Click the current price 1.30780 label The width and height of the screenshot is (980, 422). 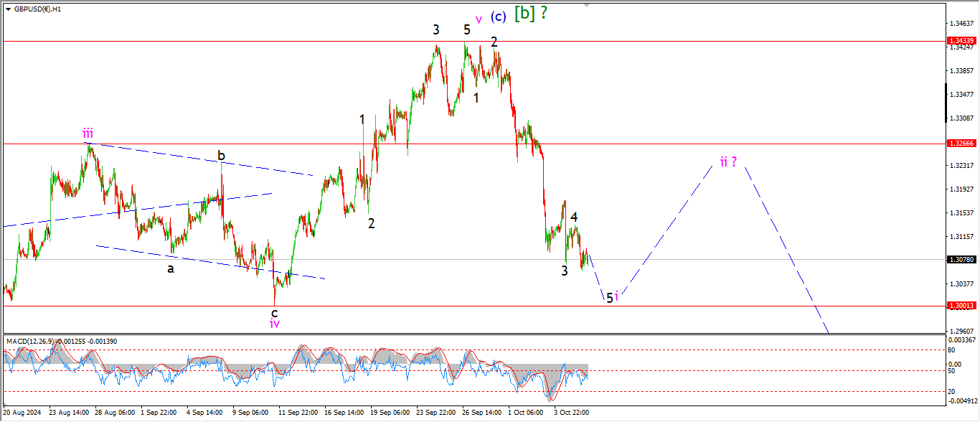click(961, 260)
